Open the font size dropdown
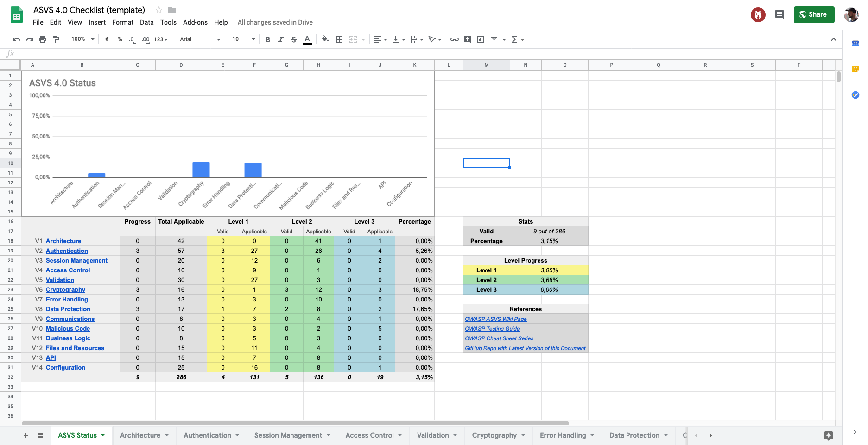 [x=243, y=39]
